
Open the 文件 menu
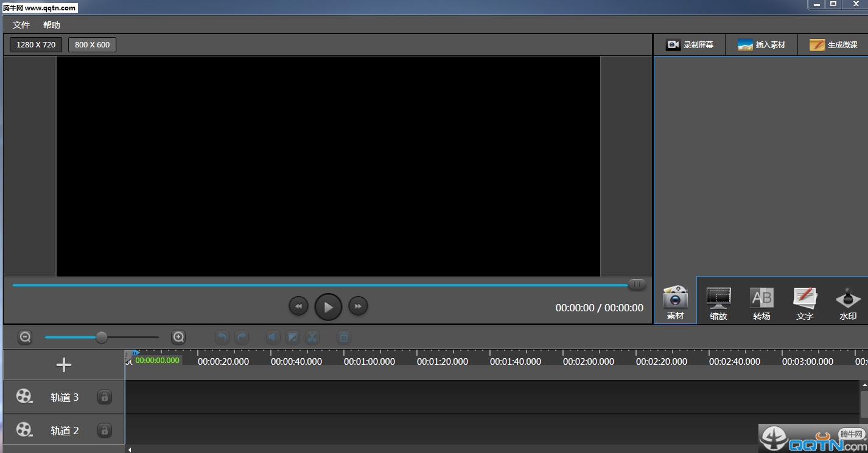point(21,25)
